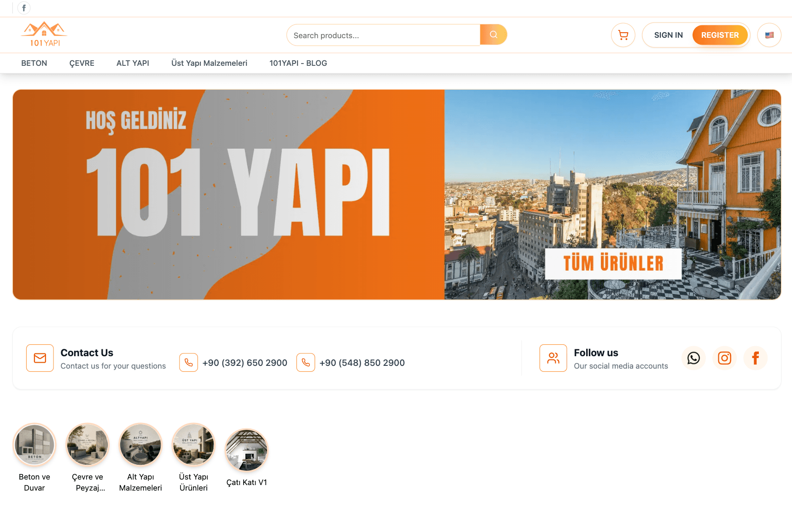Open Alt Yapı Malzemeleri category thumbnail
Image resolution: width=792 pixels, height=532 pixels.
pyautogui.click(x=140, y=445)
